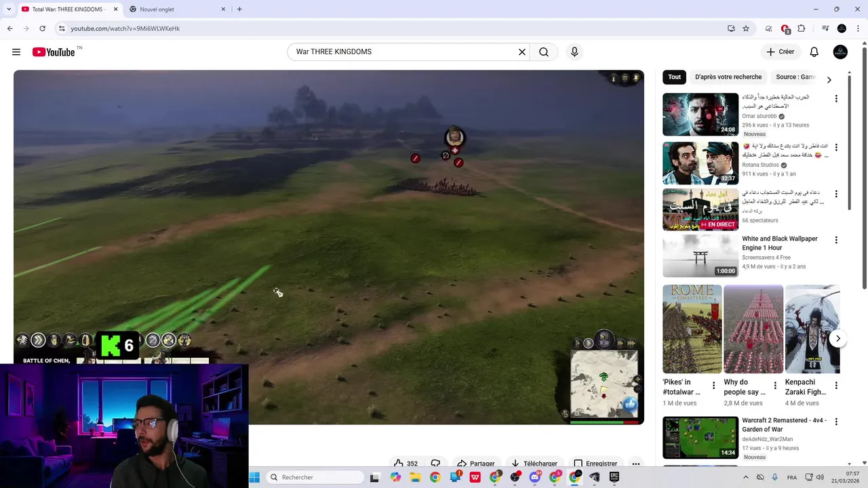This screenshot has height=488, width=868.
Task: Go back in browser history
Action: (9, 28)
